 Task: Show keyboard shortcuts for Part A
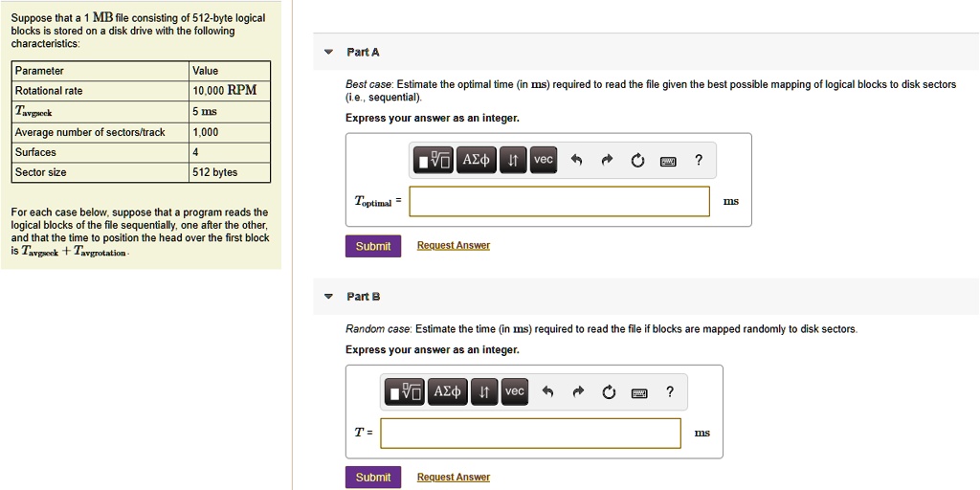click(x=669, y=161)
